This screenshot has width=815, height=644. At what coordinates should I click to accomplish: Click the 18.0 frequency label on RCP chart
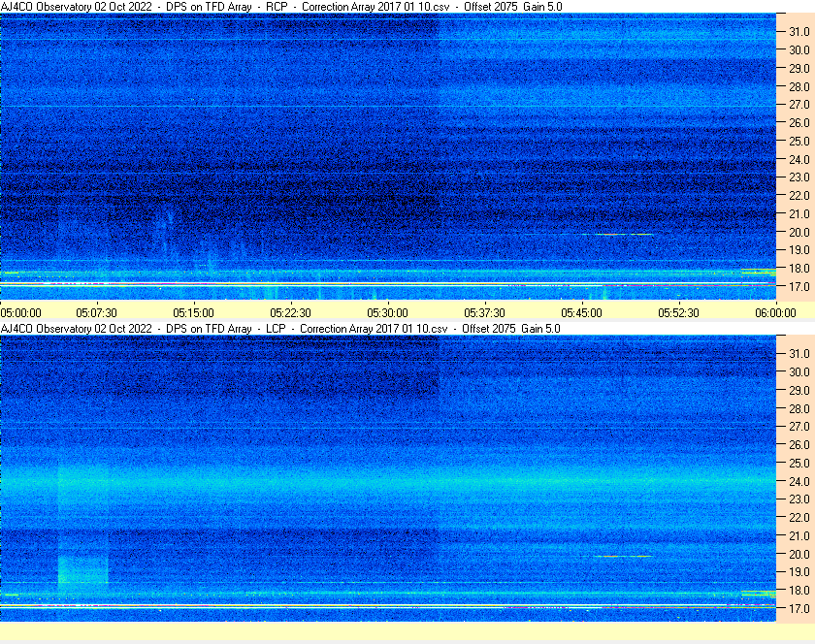799,269
